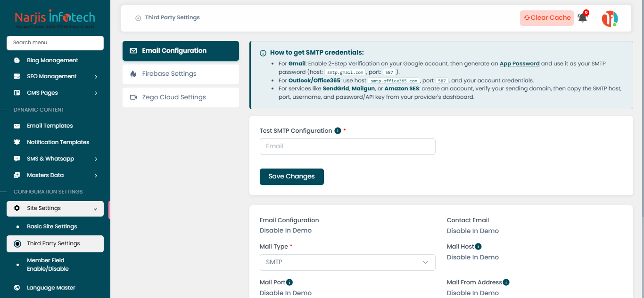
Task: Click Disable In Demo under Mail Host
Action: pos(473,257)
